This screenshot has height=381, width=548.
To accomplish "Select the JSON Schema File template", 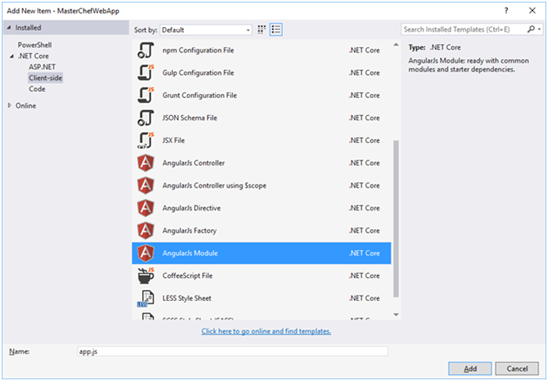I will click(261, 118).
